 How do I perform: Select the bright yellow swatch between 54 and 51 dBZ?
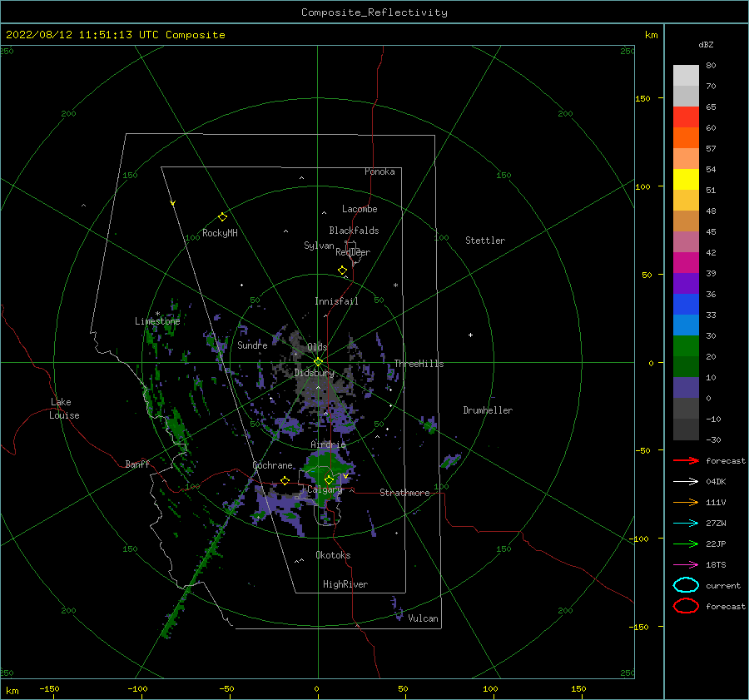pyautogui.click(x=686, y=179)
